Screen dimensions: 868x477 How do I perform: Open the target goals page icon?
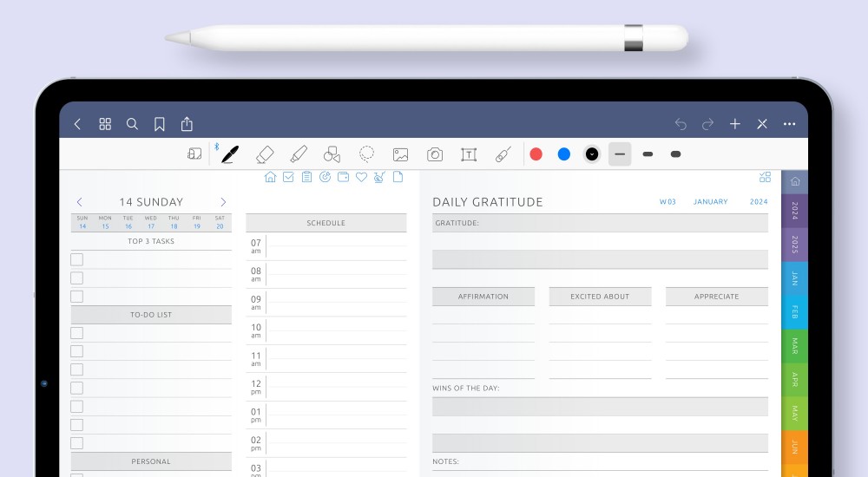click(325, 177)
